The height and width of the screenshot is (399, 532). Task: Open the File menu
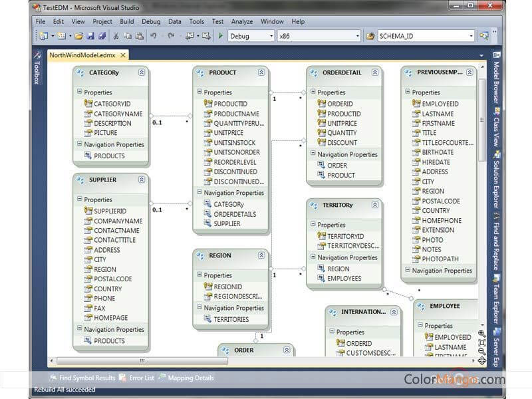click(41, 21)
